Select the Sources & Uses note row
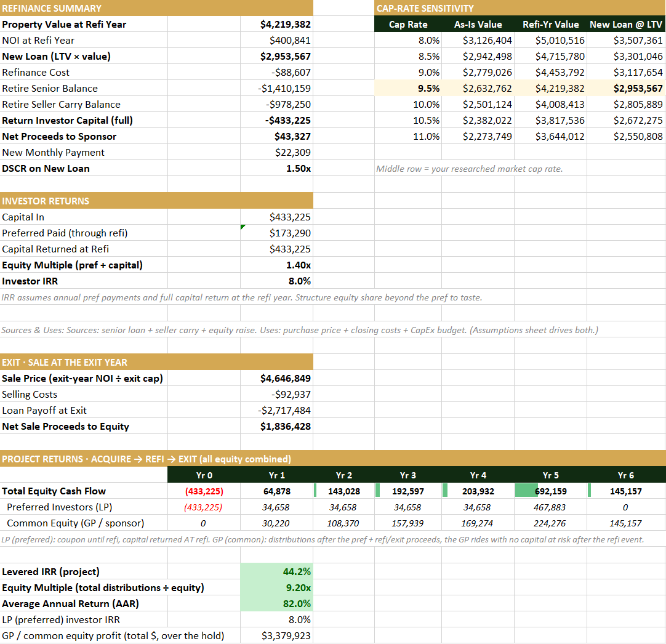 300,330
